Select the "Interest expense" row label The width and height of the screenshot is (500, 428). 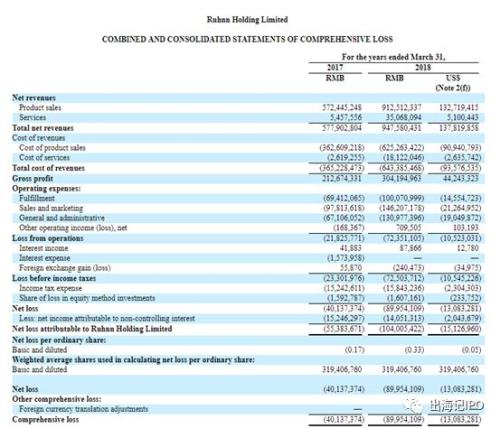(x=45, y=258)
